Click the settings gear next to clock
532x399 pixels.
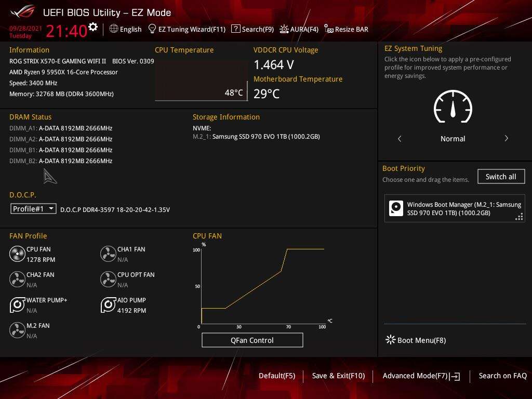pyautogui.click(x=93, y=27)
